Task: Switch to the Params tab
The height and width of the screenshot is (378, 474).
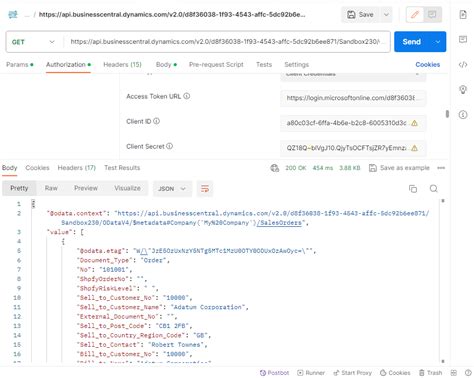Action: click(x=19, y=65)
